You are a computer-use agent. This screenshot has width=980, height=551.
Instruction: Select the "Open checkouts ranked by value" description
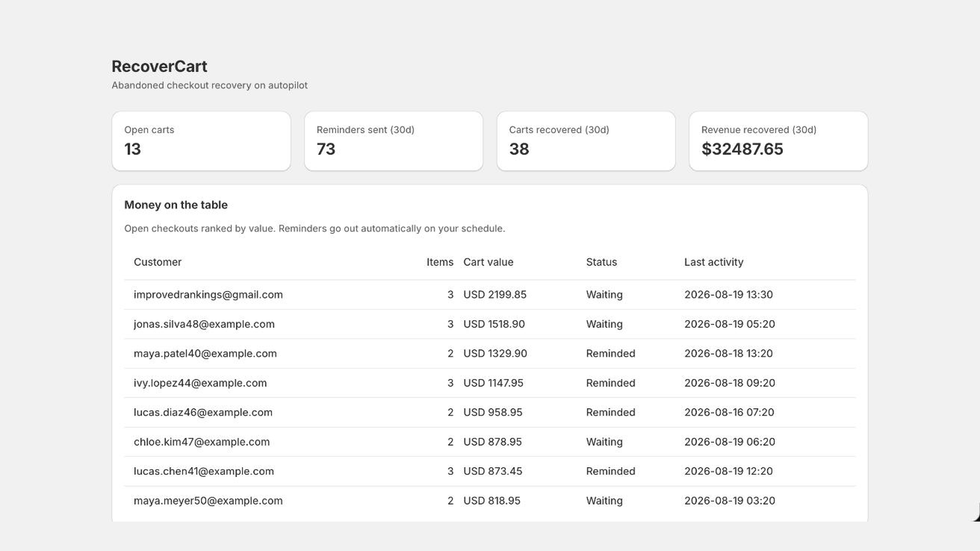[315, 228]
